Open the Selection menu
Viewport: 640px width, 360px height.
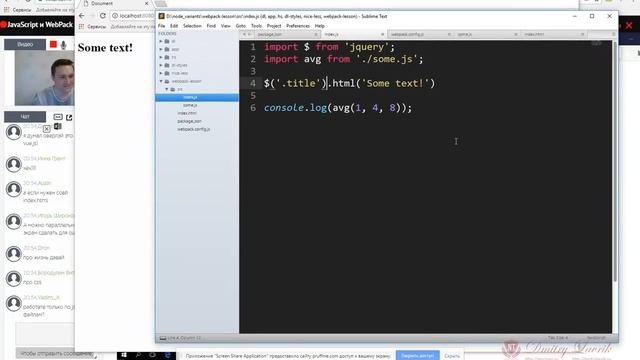click(192, 26)
